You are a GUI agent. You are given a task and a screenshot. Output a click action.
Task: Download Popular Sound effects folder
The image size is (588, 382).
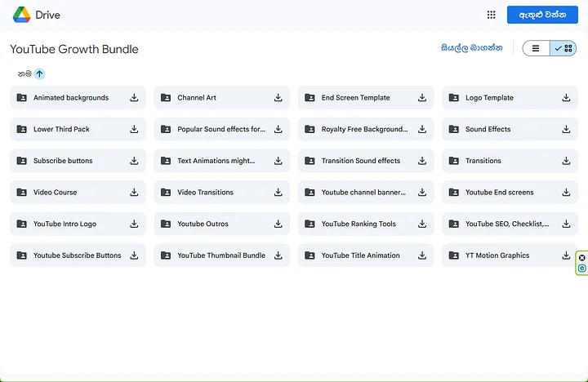[x=278, y=129]
